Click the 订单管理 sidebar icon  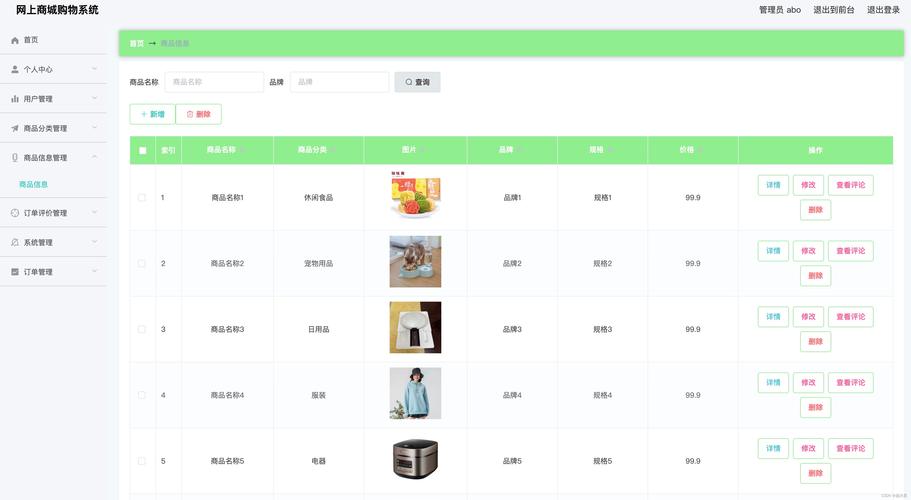pyautogui.click(x=15, y=272)
